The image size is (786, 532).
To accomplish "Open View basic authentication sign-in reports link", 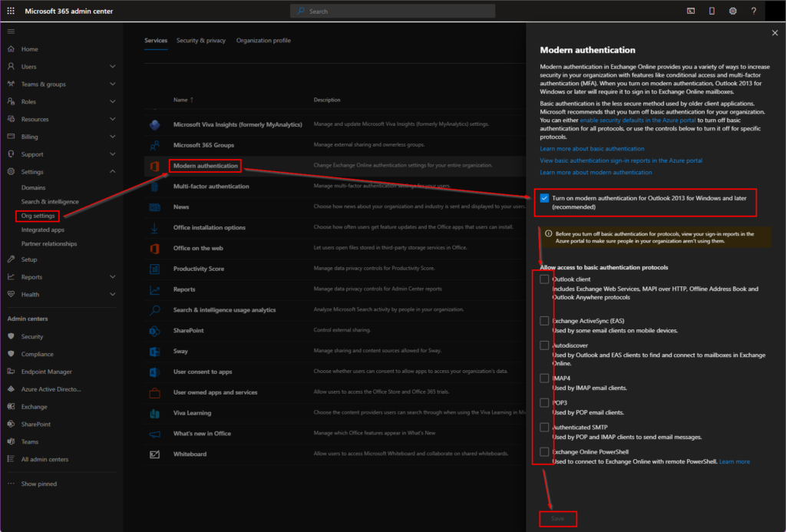I will (621, 160).
